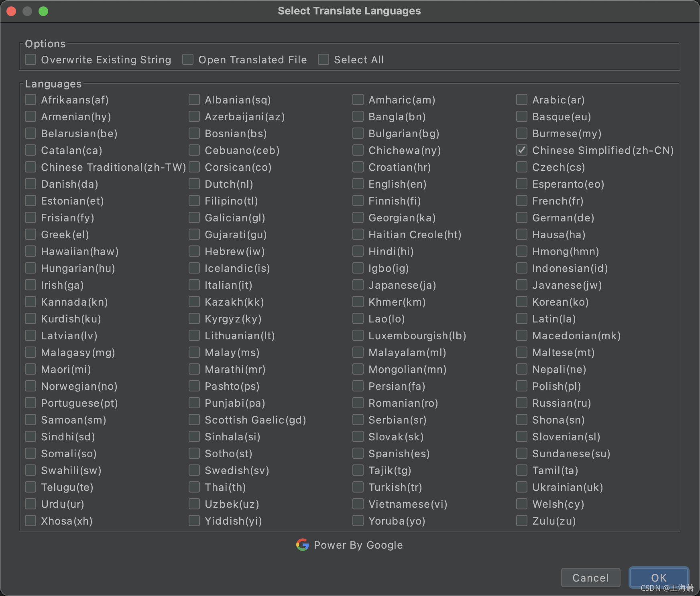The width and height of the screenshot is (700, 596).
Task: Select the Japanese(ja) language
Action: [x=357, y=285]
